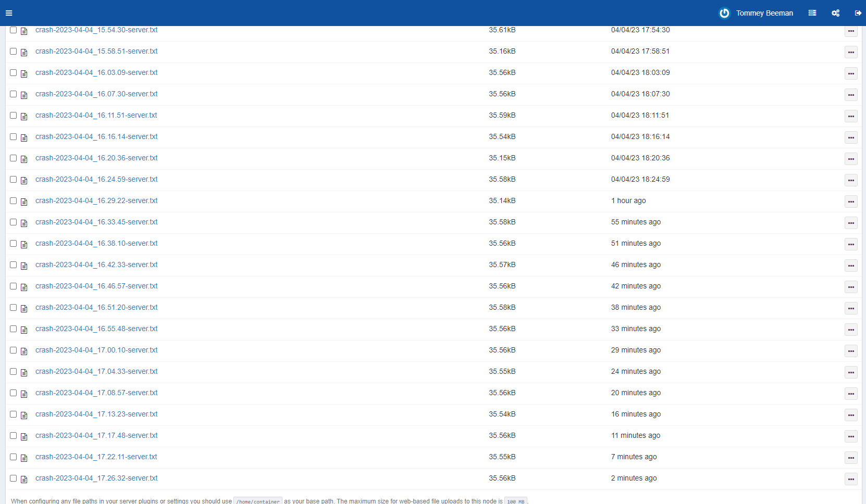The image size is (866, 504).
Task: Open actions menu for crash-2023-04-04_16.03.09-server.txt
Action: (x=851, y=73)
